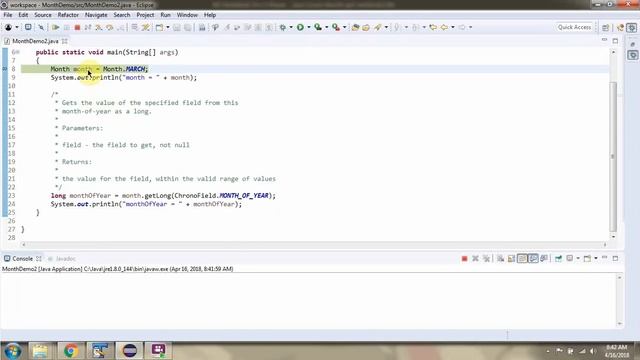Click the Resume debug button

coord(56,27)
